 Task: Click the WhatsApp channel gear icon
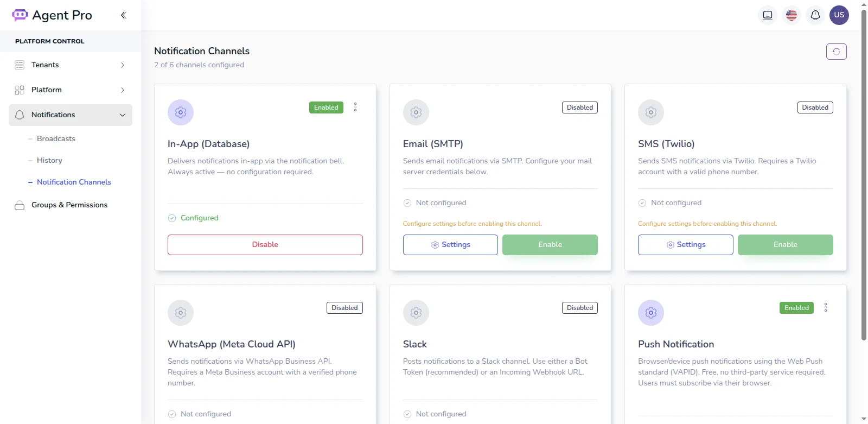coord(181,313)
